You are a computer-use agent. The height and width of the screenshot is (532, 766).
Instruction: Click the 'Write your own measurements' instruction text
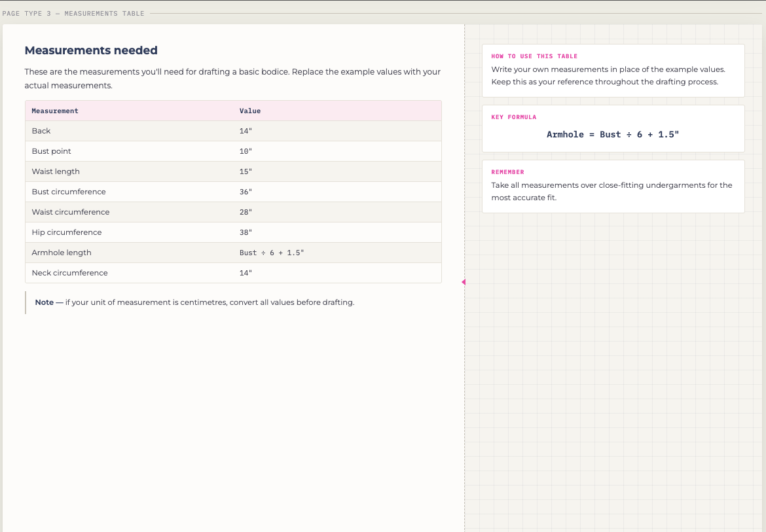[x=608, y=76]
